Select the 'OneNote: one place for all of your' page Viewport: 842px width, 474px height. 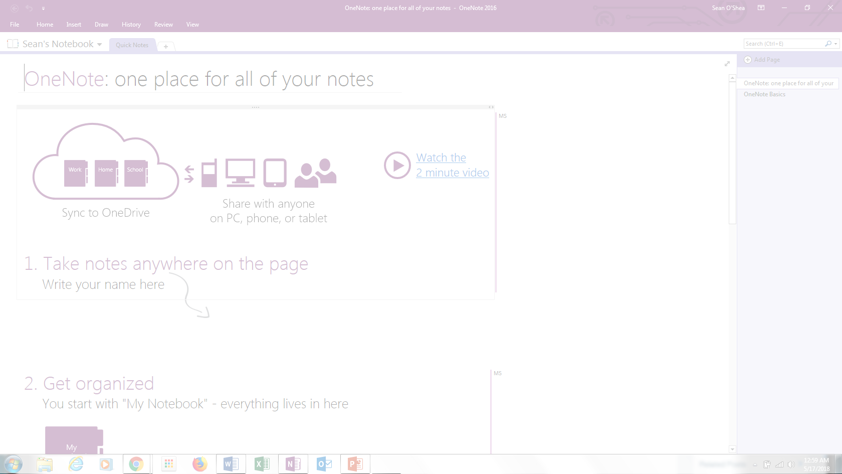[788, 83]
